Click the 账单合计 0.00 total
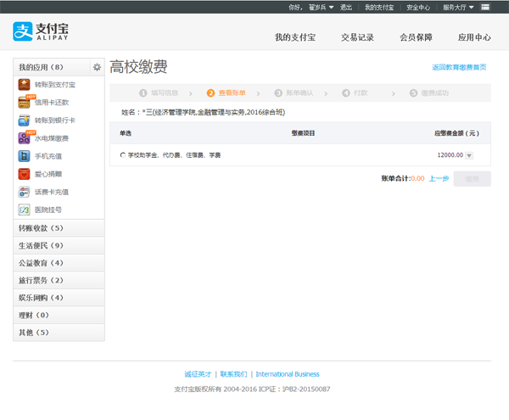The height and width of the screenshot is (420, 509). tap(402, 178)
